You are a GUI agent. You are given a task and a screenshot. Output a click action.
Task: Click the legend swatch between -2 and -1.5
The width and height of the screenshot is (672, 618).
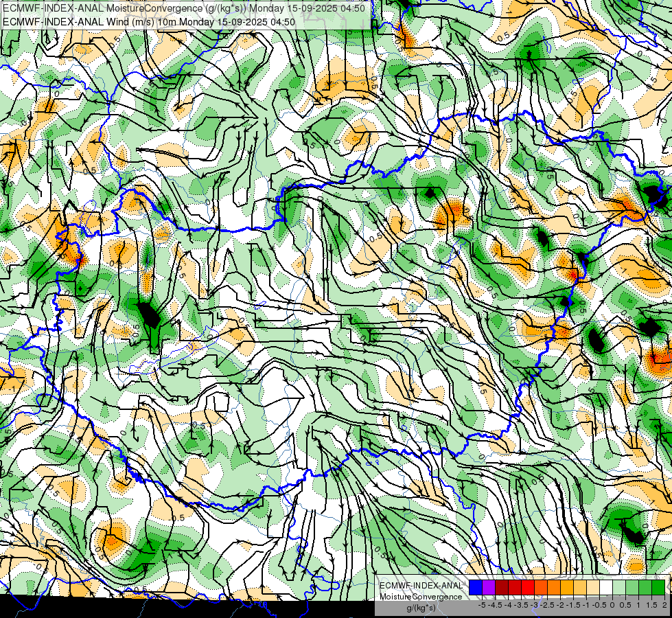point(567,588)
